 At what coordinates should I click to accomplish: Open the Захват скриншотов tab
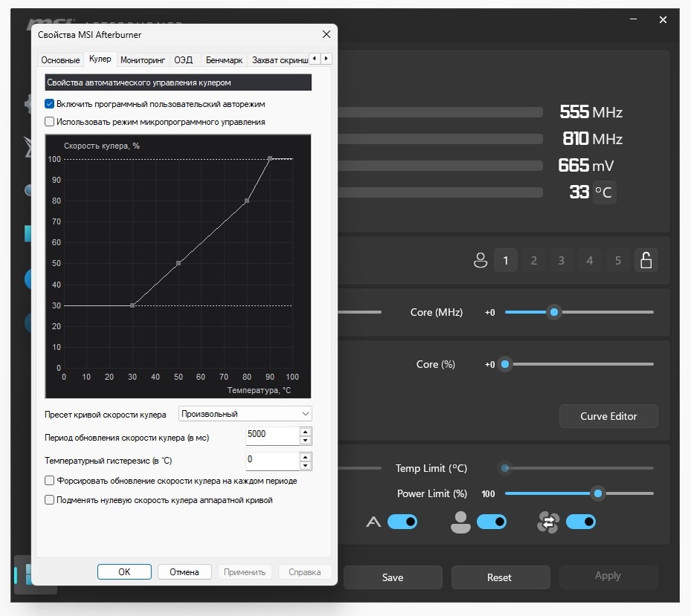[279, 60]
